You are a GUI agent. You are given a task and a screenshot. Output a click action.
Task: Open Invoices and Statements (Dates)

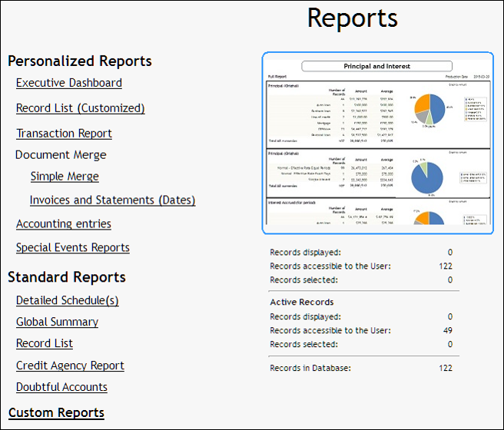click(x=112, y=200)
